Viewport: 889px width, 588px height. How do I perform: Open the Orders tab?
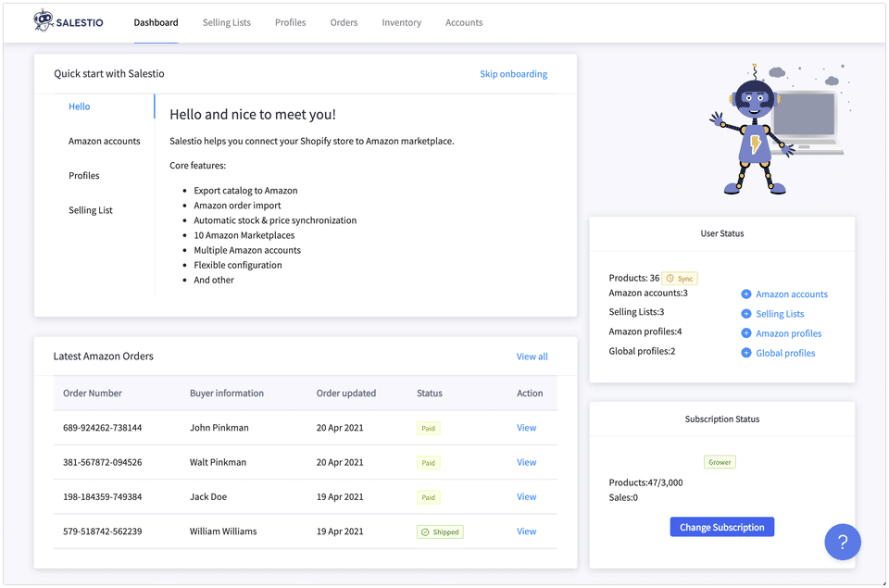tap(344, 22)
